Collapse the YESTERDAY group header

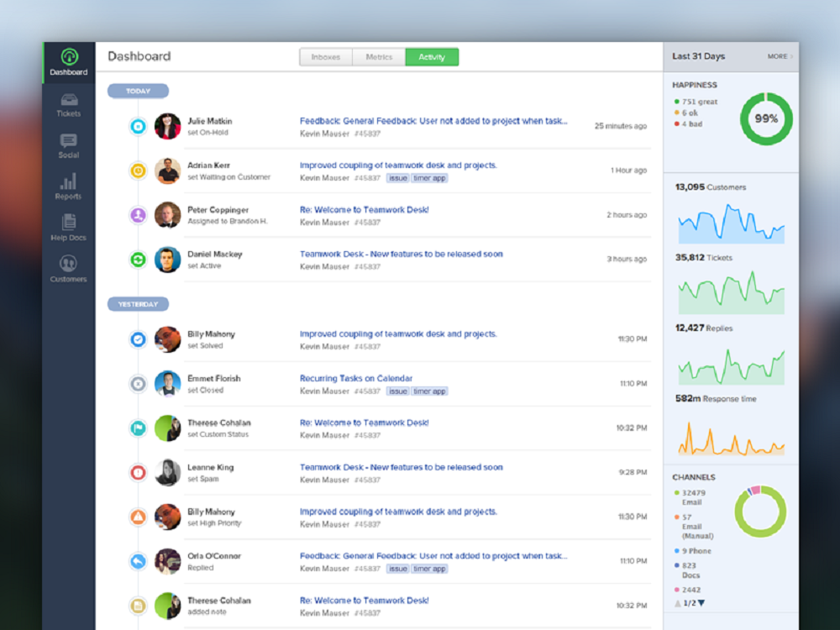138,303
